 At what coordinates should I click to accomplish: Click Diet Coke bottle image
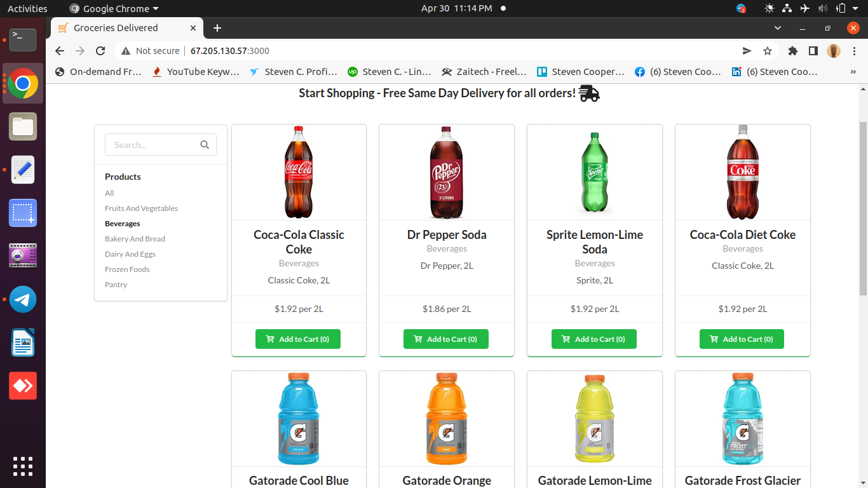point(743,172)
